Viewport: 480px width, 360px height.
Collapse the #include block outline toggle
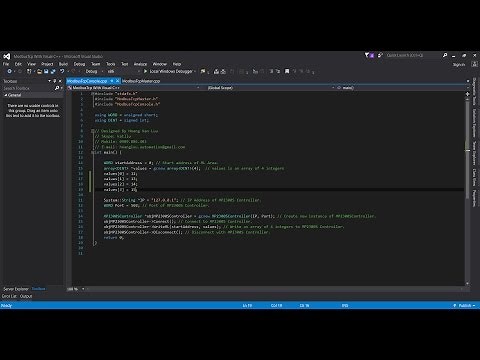[x=93, y=94]
